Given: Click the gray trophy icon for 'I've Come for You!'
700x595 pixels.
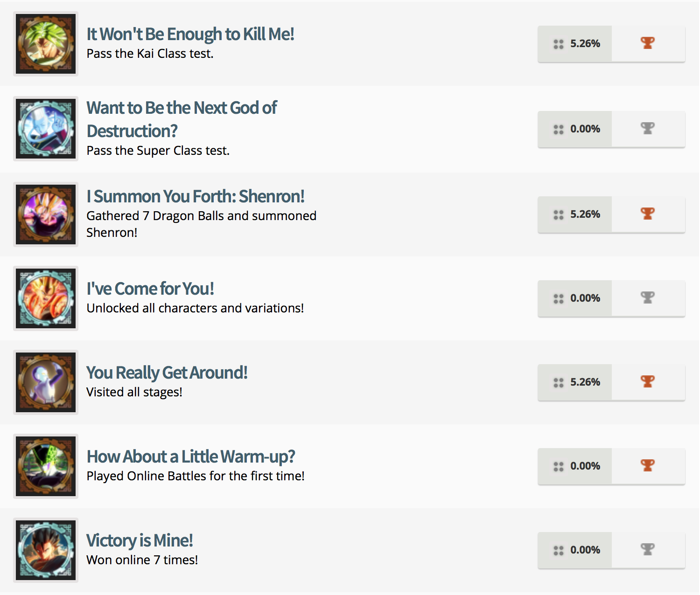Looking at the screenshot, I should [x=648, y=298].
